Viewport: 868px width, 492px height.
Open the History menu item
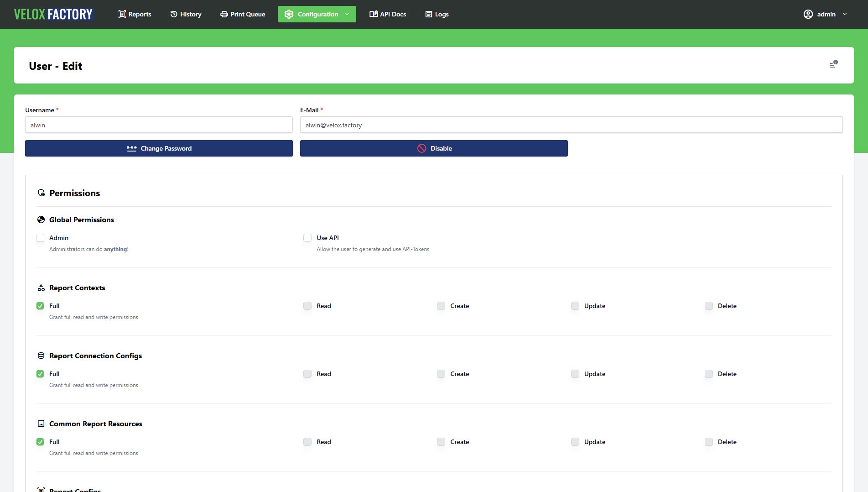pyautogui.click(x=186, y=14)
